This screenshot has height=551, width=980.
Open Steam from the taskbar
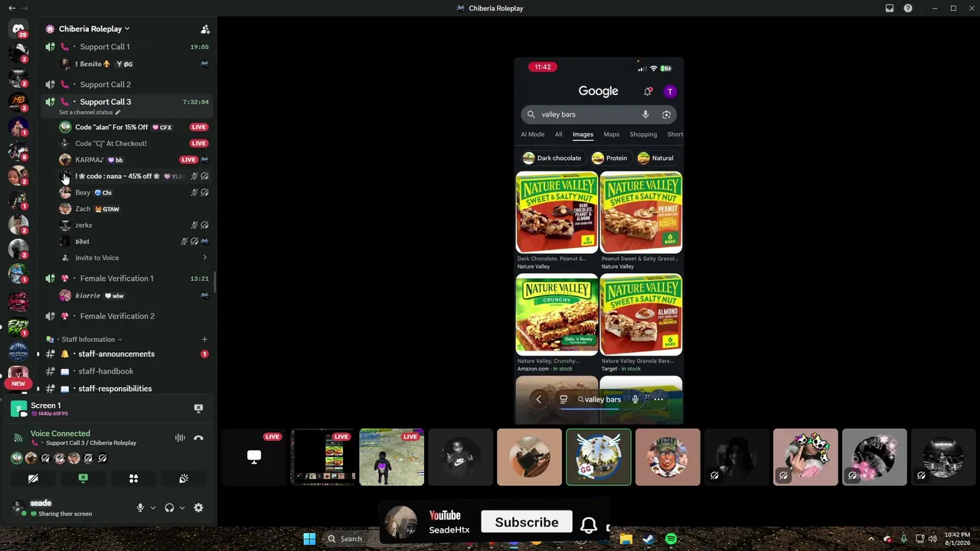click(648, 539)
